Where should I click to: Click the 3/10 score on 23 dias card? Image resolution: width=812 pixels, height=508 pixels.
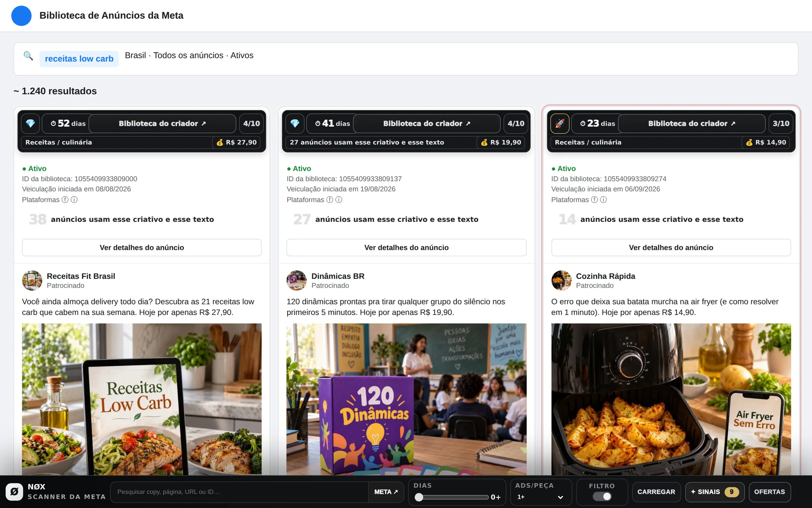(x=781, y=124)
